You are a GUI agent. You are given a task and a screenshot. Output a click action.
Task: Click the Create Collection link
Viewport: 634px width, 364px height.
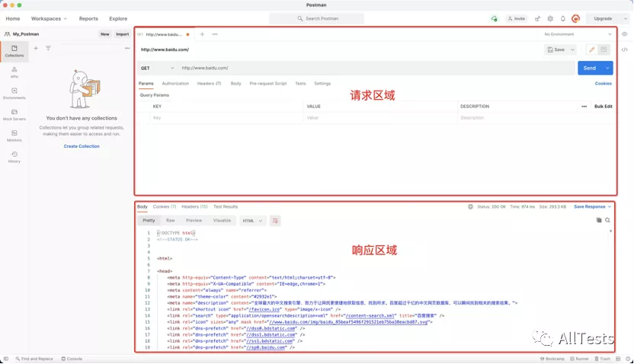pyautogui.click(x=82, y=146)
